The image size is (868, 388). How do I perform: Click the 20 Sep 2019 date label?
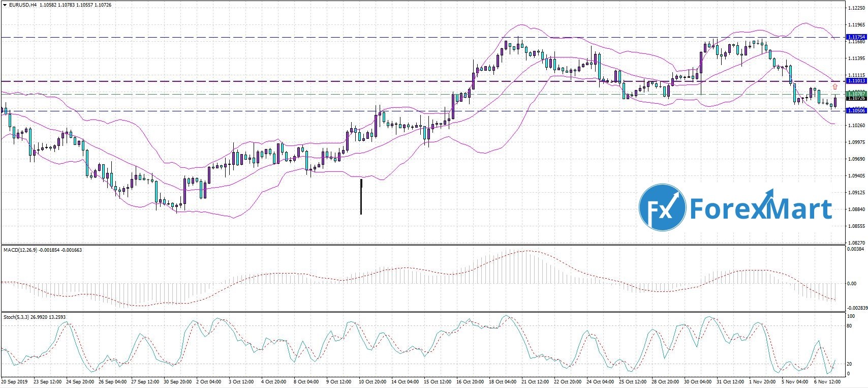pos(14,381)
